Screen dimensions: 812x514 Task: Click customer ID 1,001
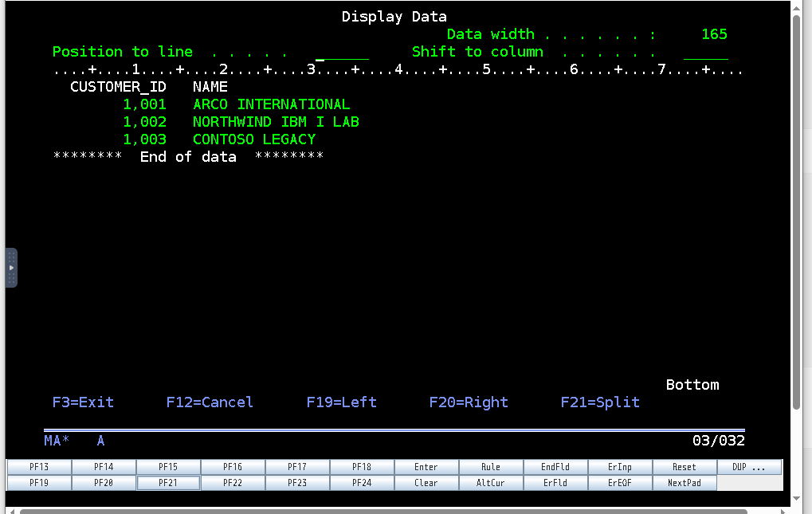point(144,104)
